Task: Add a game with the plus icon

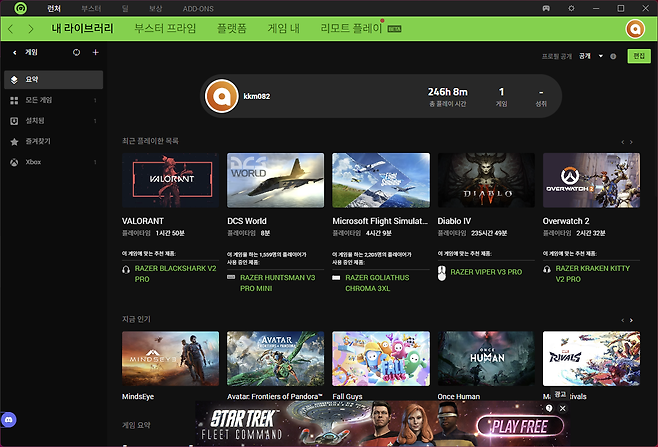Action: tap(95, 52)
